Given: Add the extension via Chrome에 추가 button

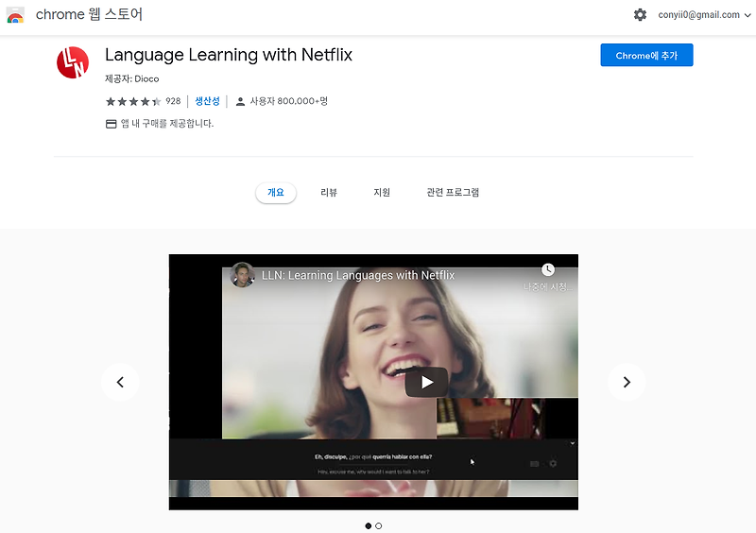Looking at the screenshot, I should pos(646,55).
